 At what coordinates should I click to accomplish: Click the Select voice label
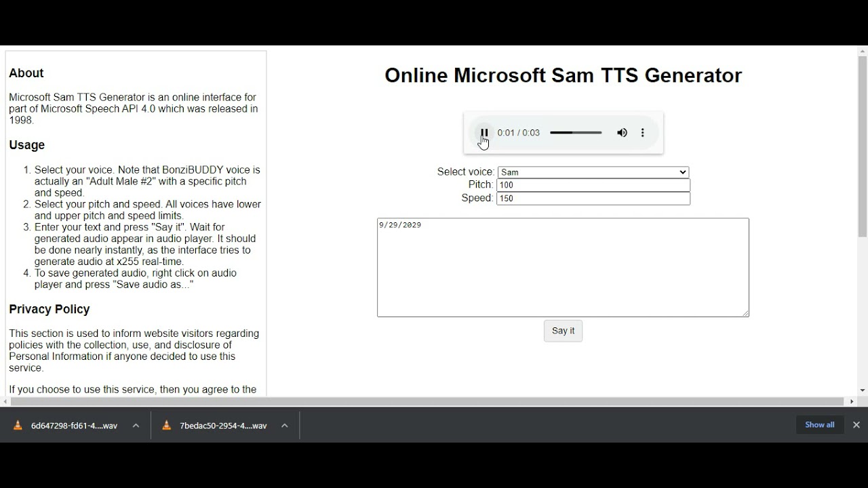[466, 172]
